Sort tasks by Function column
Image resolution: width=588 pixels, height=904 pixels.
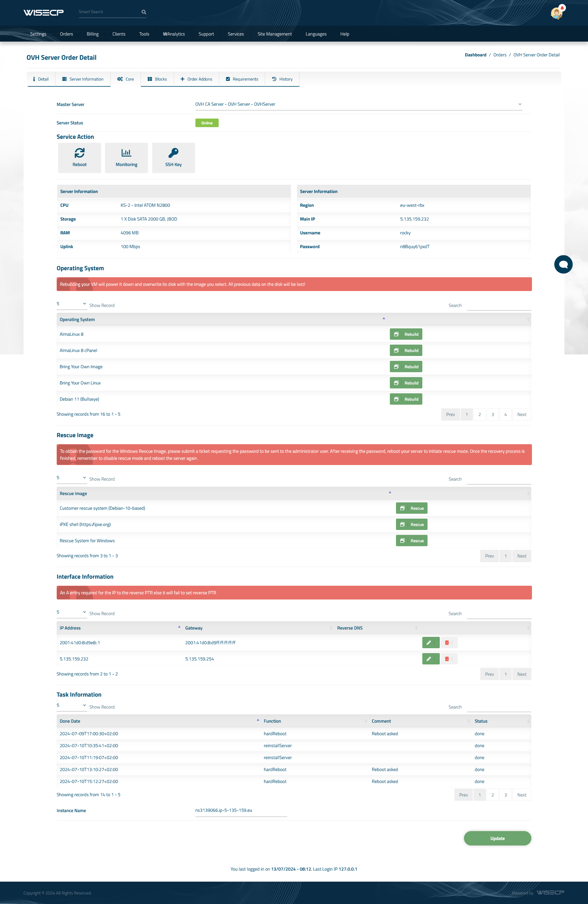point(315,721)
